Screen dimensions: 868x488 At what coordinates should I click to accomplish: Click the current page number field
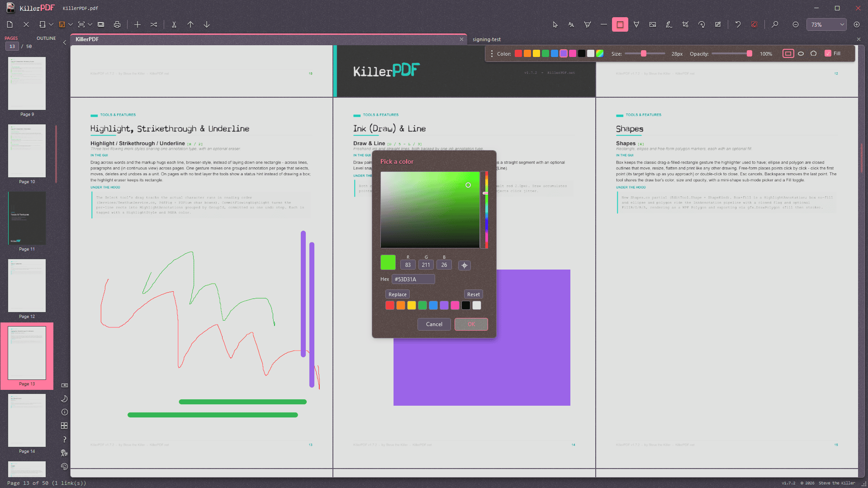point(12,47)
